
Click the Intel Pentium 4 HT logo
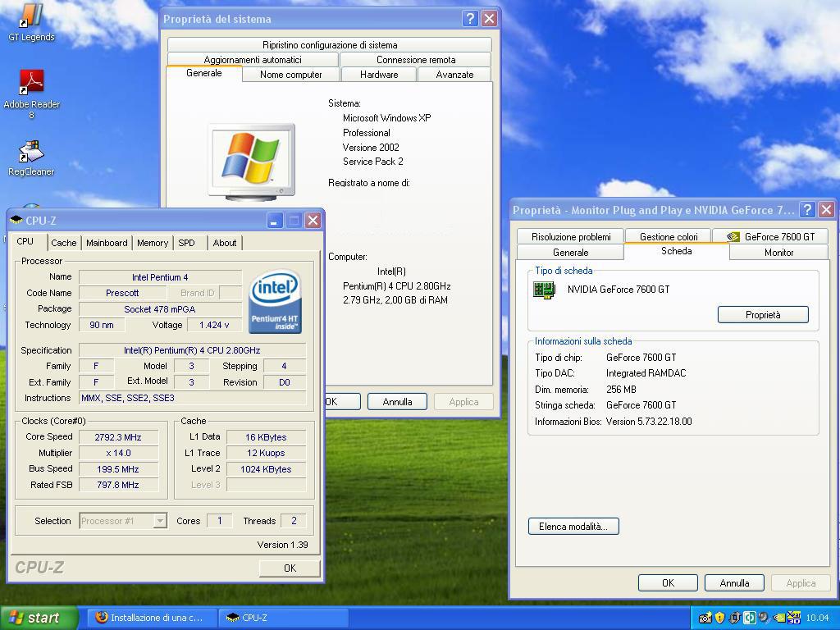[275, 302]
